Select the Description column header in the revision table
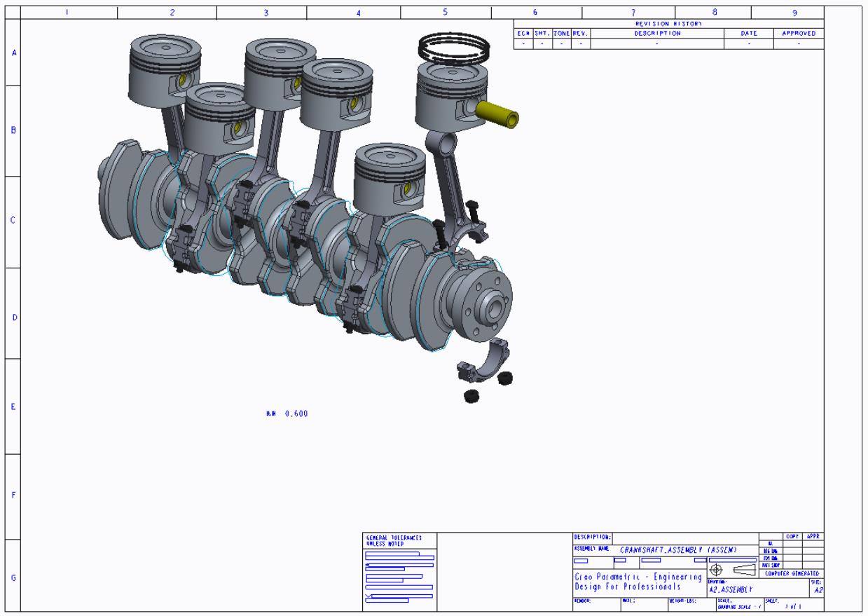Image resolution: width=868 pixels, height=616 pixels. click(x=657, y=33)
